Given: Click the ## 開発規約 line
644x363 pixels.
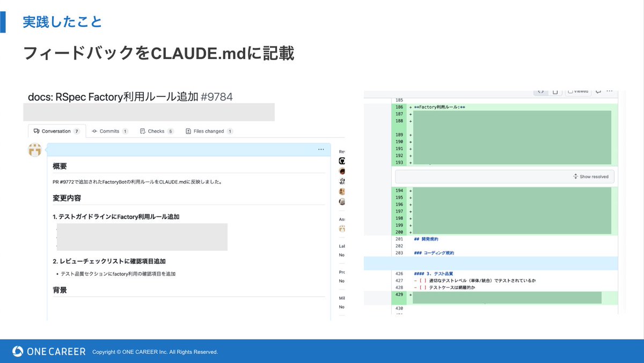Looking at the screenshot, I should (x=426, y=239).
